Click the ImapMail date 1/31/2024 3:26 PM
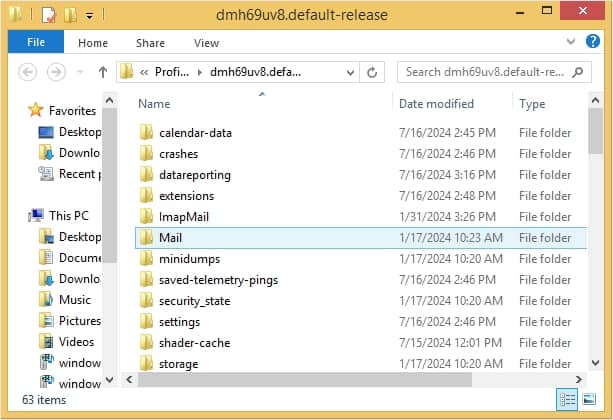The image size is (613, 420). pyautogui.click(x=447, y=217)
